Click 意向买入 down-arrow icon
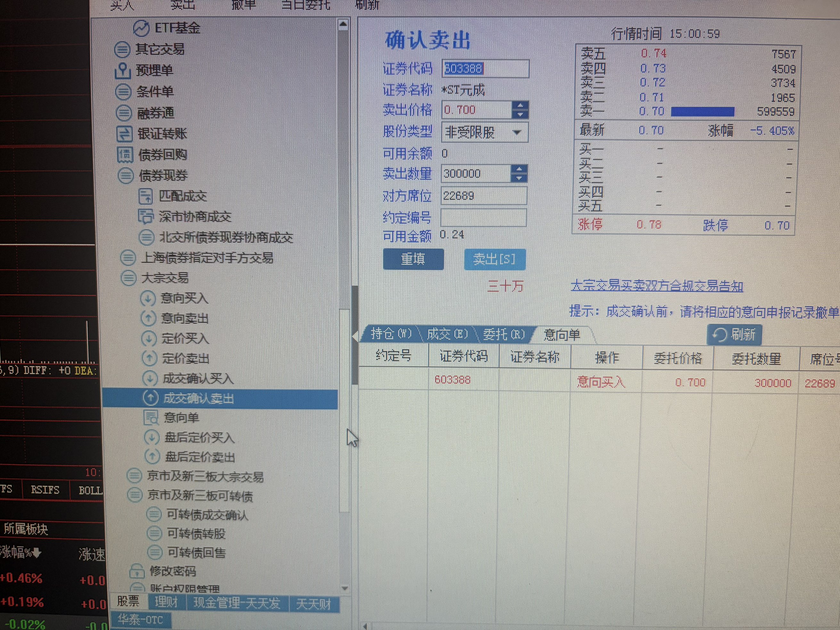Image resolution: width=840 pixels, height=630 pixels. pos(148,298)
